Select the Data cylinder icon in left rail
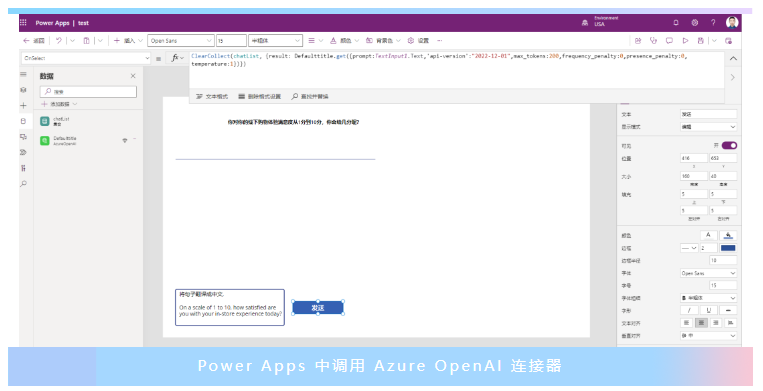Screen dimensions: 763x391 click(x=23, y=121)
